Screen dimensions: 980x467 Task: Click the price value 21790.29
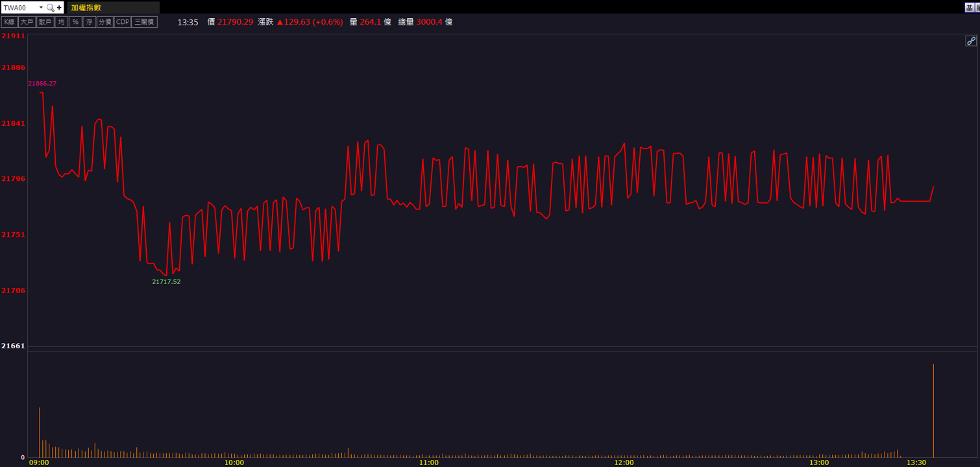[235, 22]
